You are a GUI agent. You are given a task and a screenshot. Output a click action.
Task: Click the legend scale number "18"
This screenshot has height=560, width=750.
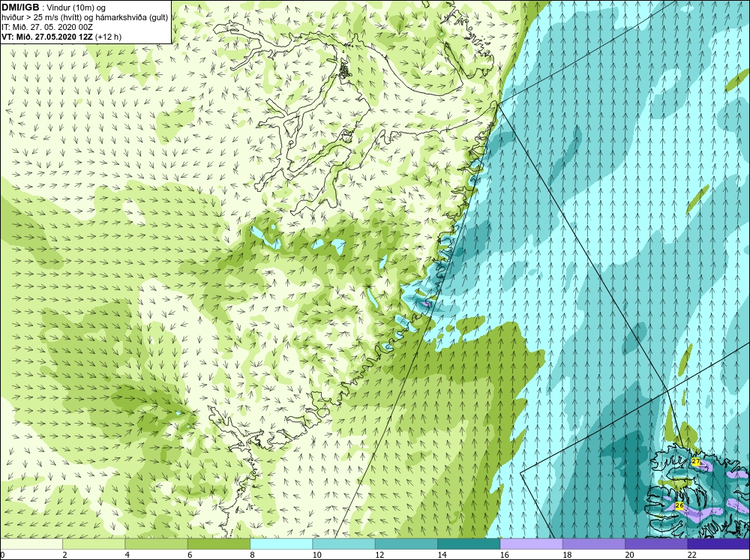pos(567,555)
